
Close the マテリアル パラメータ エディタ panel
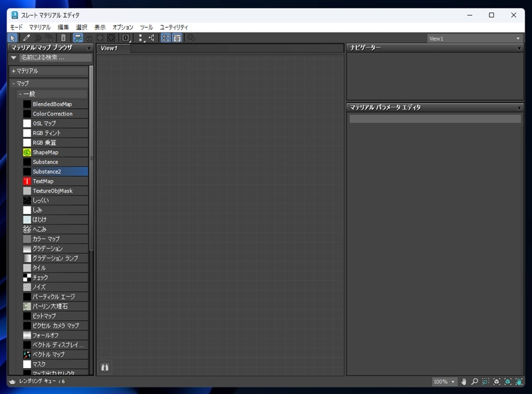(519, 108)
